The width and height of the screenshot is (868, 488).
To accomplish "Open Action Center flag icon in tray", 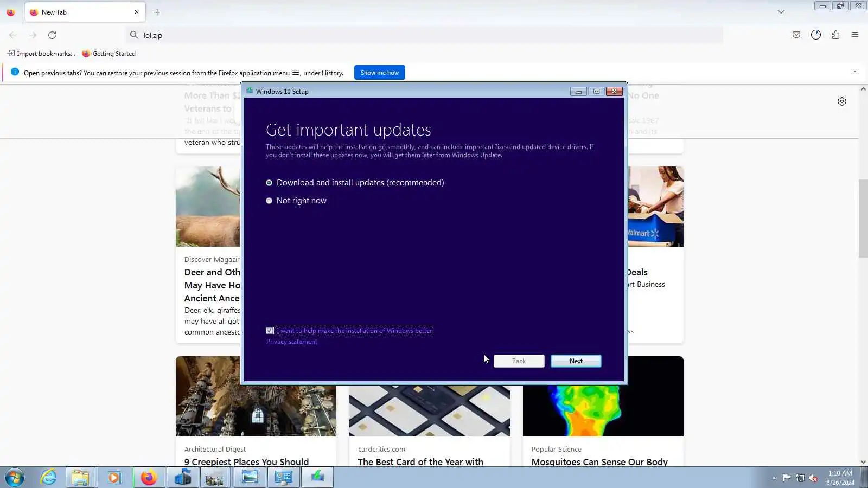I will [x=787, y=478].
